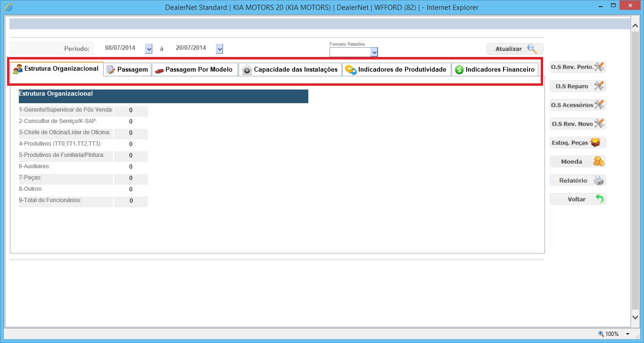644x343 pixels.
Task: Click the 4-Produtivos (TT0,TT1,TT2,TT3) label
Action: pos(60,144)
